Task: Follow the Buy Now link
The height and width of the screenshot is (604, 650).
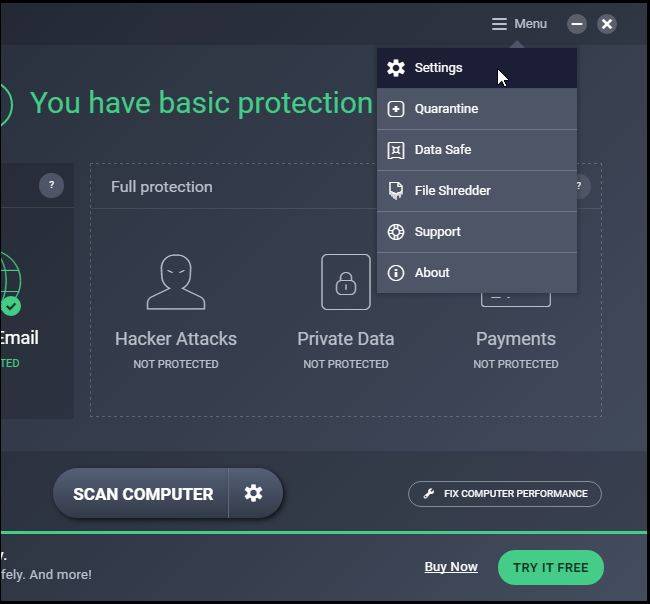Action: pos(451,567)
